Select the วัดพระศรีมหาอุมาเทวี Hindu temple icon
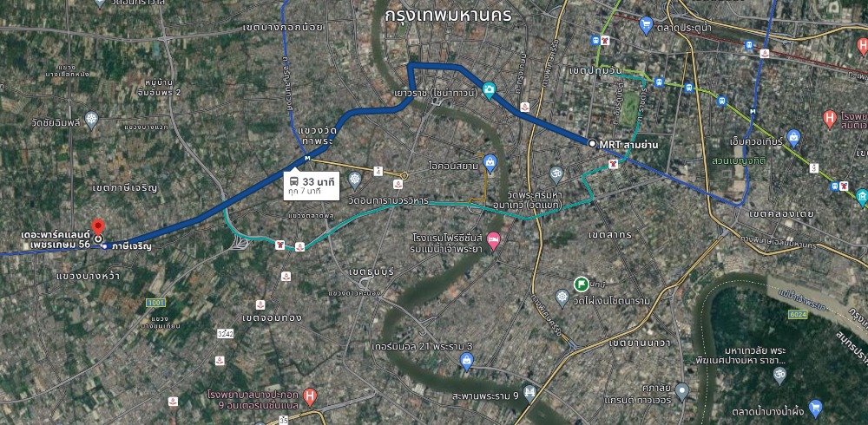Screen dimensions: 868x425 [556, 175]
